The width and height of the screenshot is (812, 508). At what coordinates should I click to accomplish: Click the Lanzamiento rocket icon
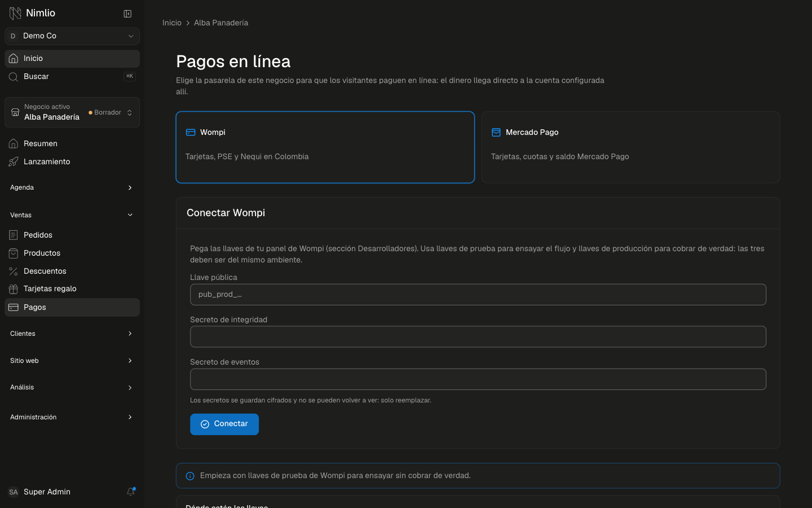click(14, 162)
